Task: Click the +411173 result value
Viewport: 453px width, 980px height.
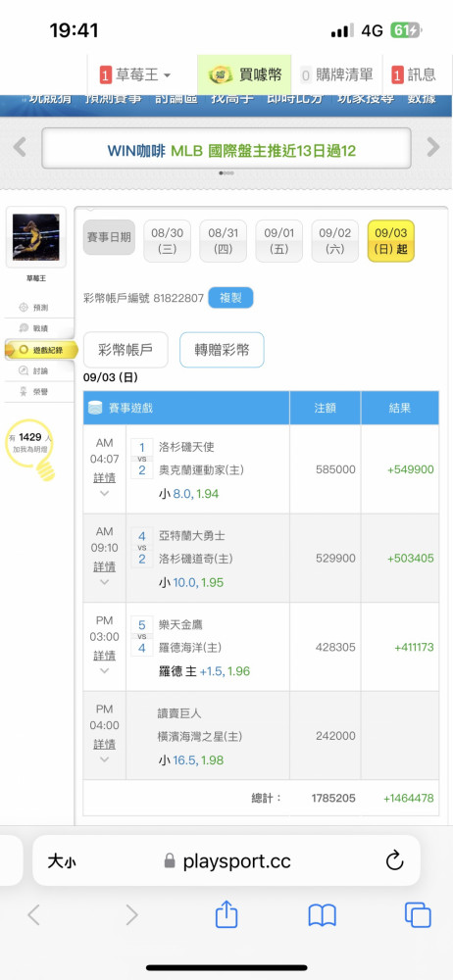Action: 414,648
